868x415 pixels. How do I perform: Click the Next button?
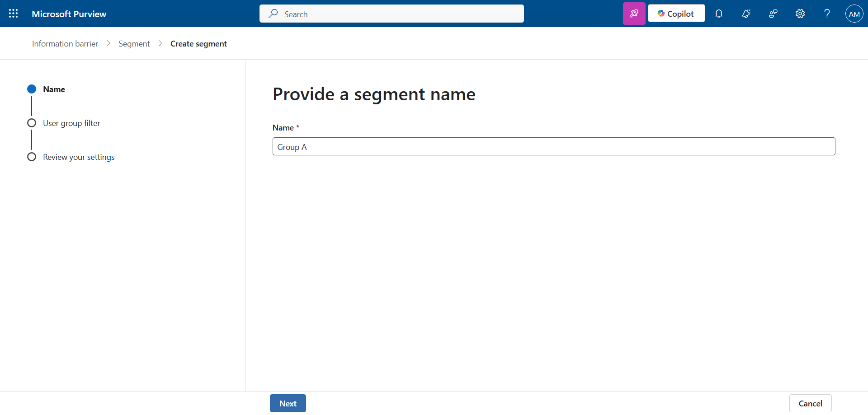[x=288, y=403]
